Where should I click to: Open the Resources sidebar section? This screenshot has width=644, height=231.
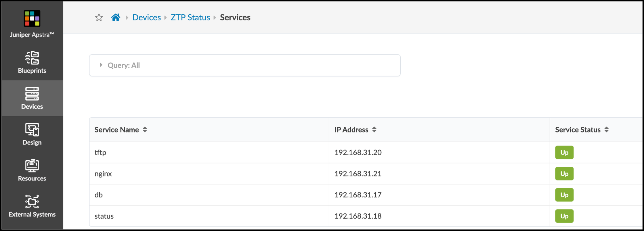(32, 170)
